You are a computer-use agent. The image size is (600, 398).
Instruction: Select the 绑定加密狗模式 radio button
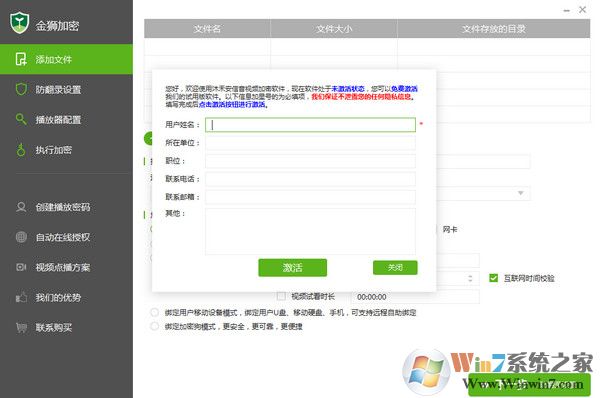click(155, 326)
